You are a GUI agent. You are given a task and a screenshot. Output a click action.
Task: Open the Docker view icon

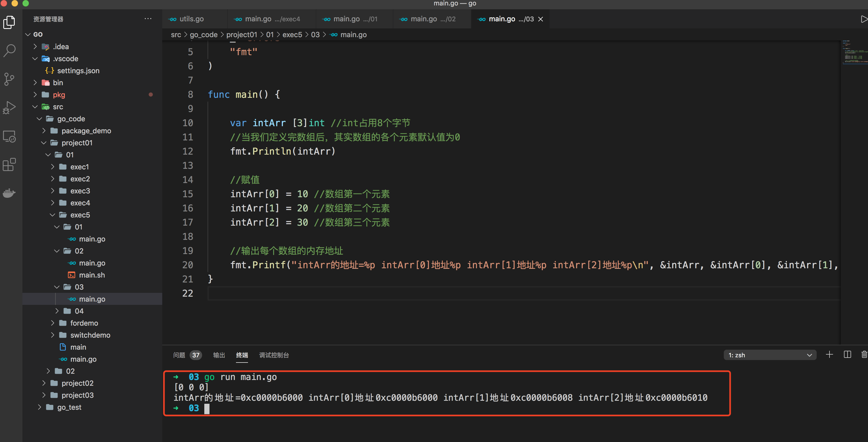tap(9, 193)
